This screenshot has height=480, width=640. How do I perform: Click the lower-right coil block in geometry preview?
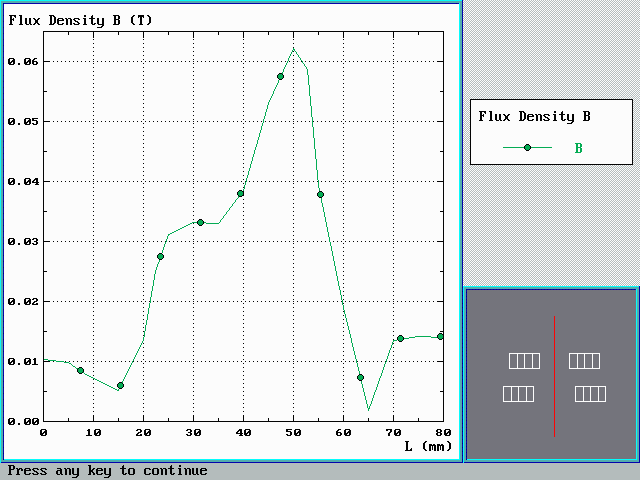[x=590, y=394]
